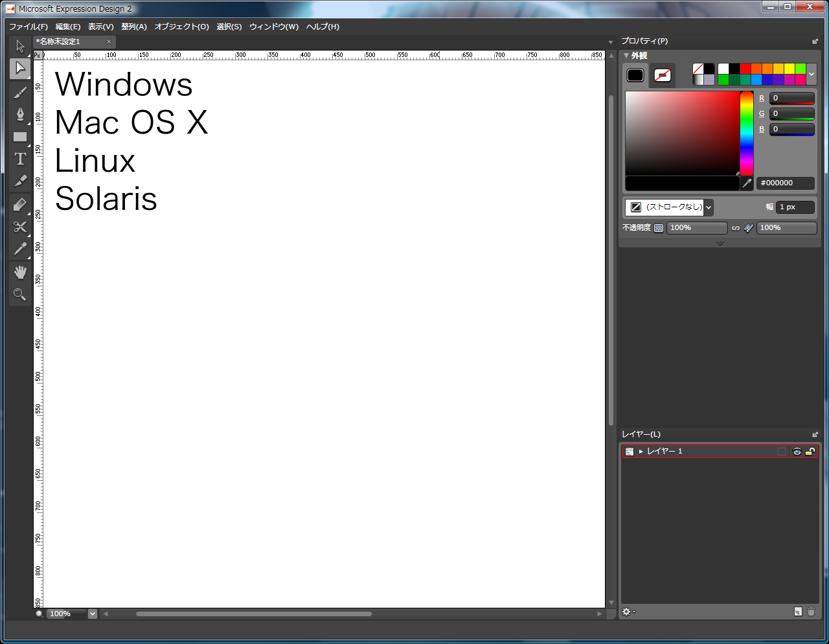
Task: Open the オブジェクト(O) menu
Action: pos(182,27)
